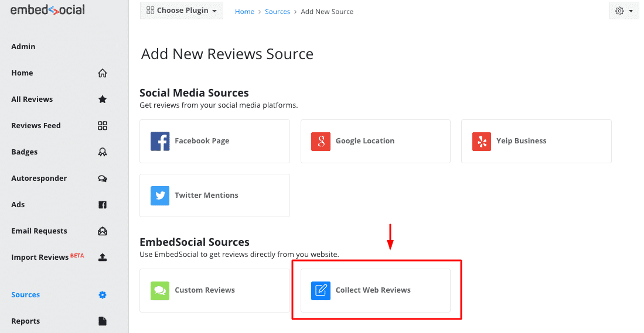Click the All Reviews star icon
This screenshot has height=333, width=644.
coord(103,99)
